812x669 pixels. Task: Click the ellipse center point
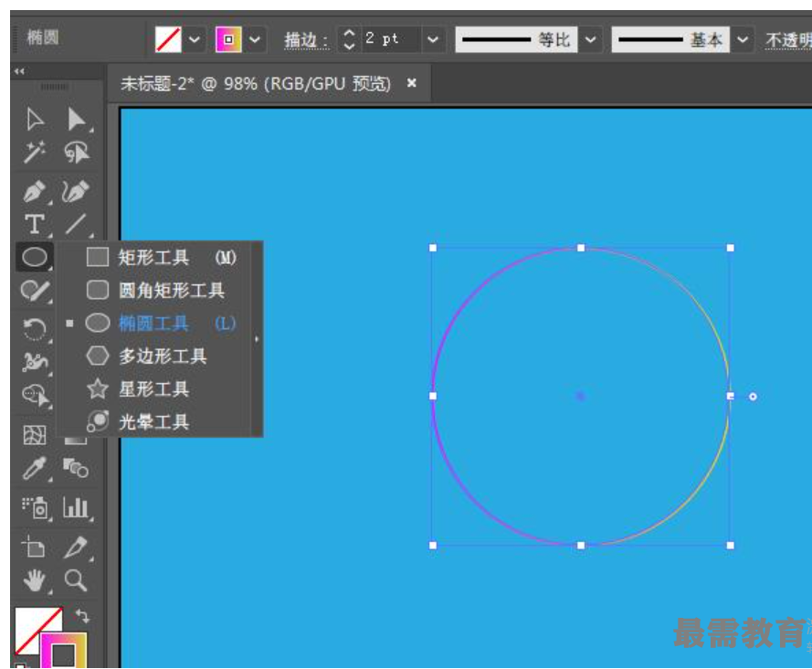point(581,397)
